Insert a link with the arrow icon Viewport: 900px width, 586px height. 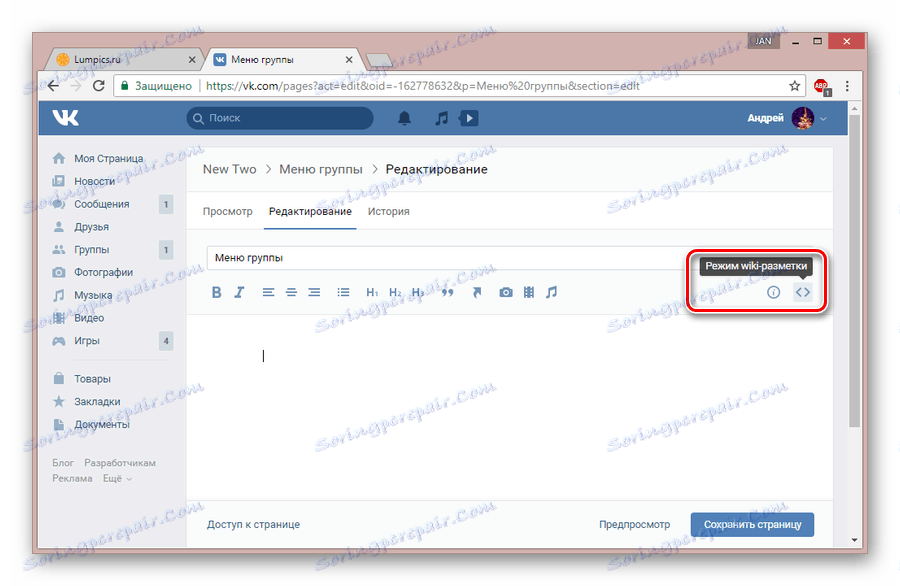(x=476, y=292)
